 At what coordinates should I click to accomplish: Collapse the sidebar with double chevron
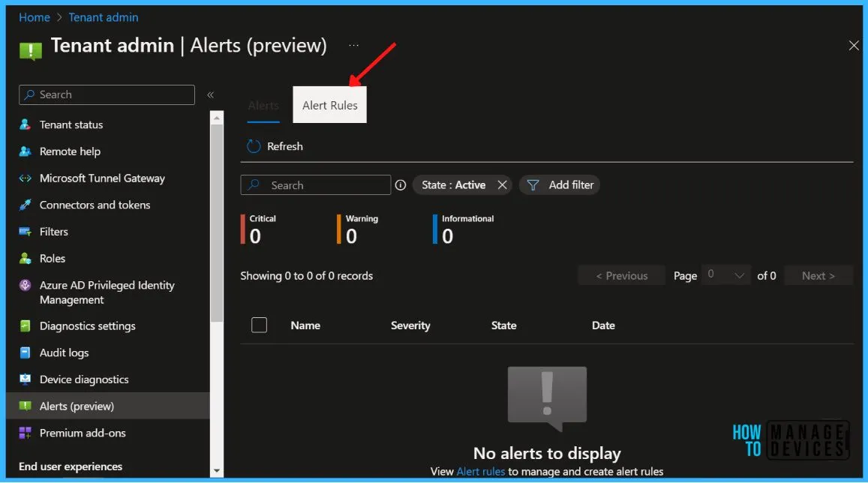click(x=210, y=94)
